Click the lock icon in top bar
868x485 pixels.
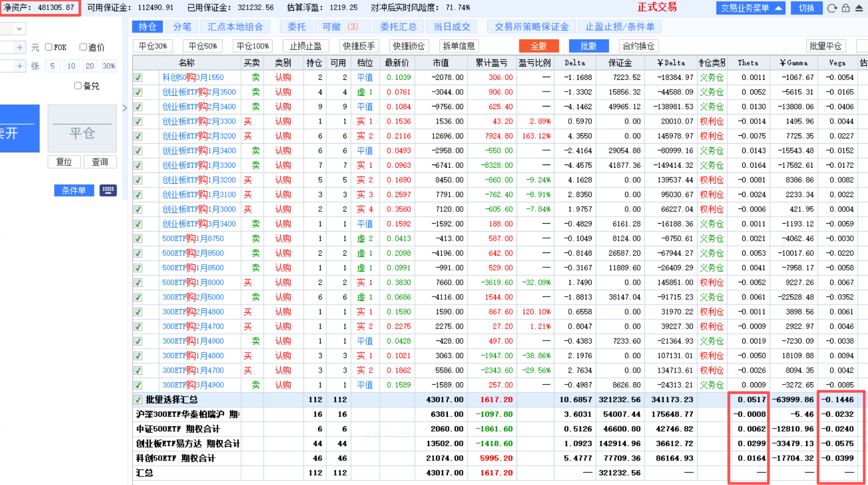pos(846,8)
